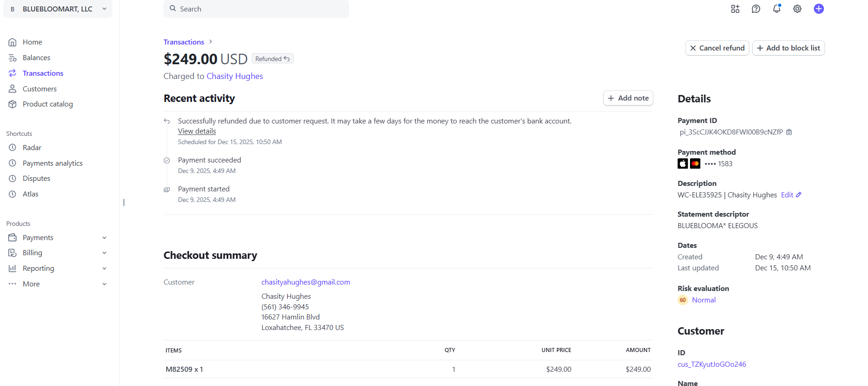Screen dimensions: 868x386
Task: Expand the Reporting submenu chevron
Action: pos(104,269)
